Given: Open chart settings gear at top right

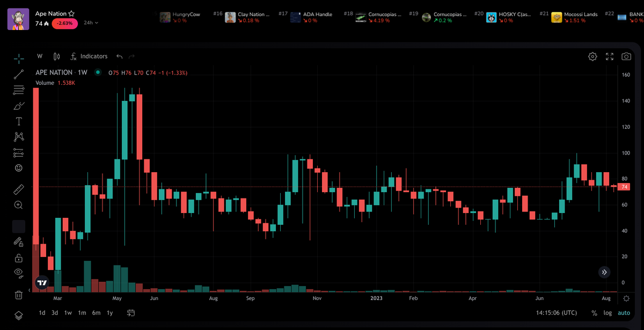Looking at the screenshot, I should (592, 56).
